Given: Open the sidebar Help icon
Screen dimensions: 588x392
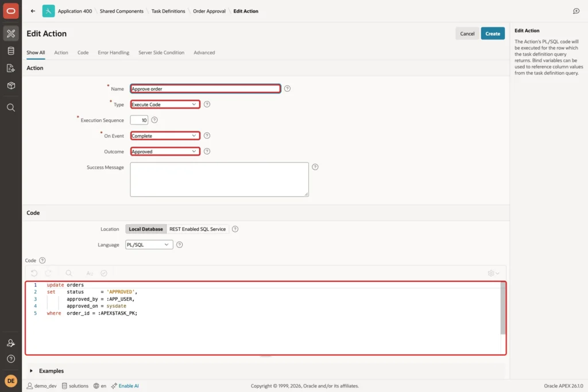Looking at the screenshot, I should pos(11,359).
